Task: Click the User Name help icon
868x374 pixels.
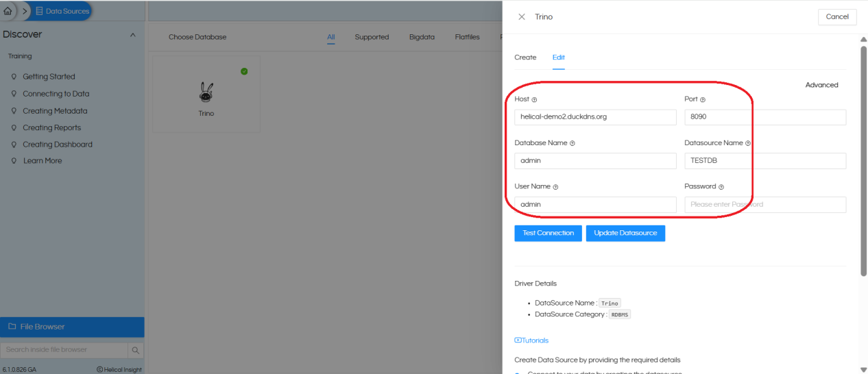Action: [x=555, y=187]
